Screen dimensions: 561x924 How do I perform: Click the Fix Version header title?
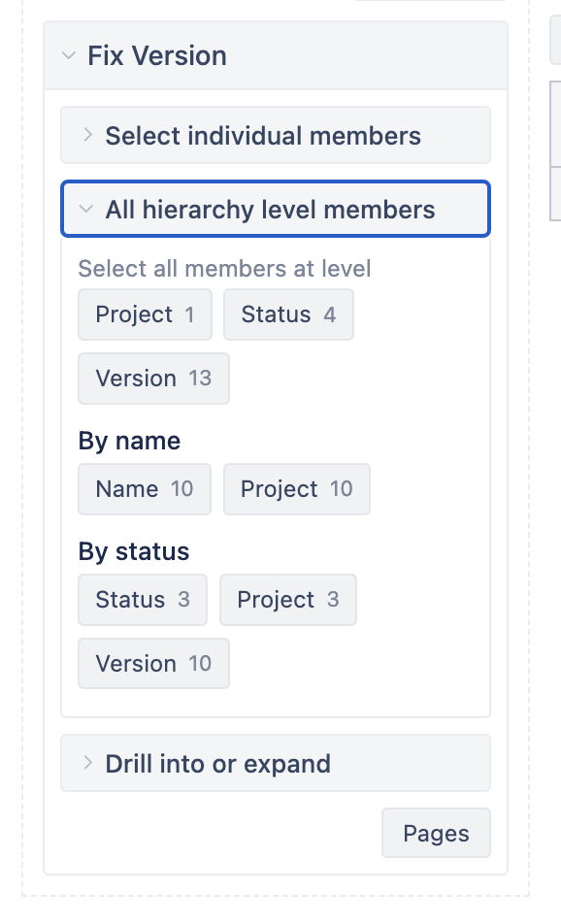pyautogui.click(x=157, y=56)
